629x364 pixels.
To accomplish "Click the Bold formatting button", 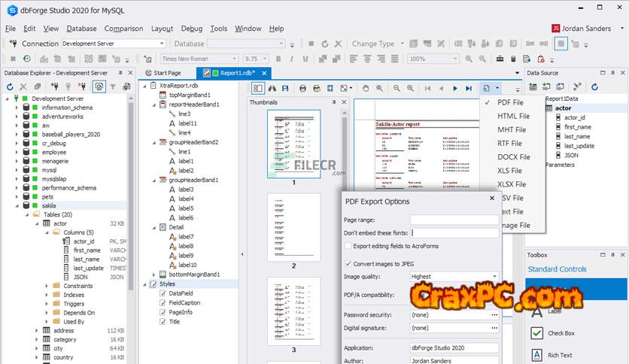I will (278, 59).
